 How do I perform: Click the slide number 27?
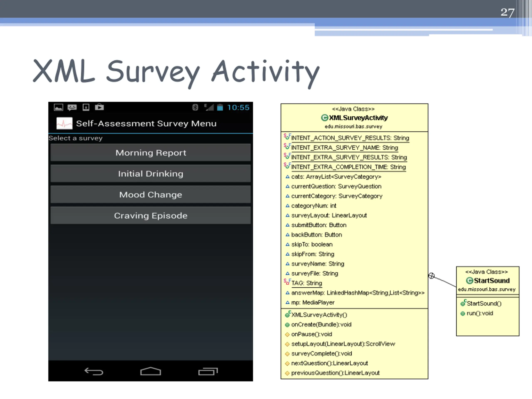point(507,12)
